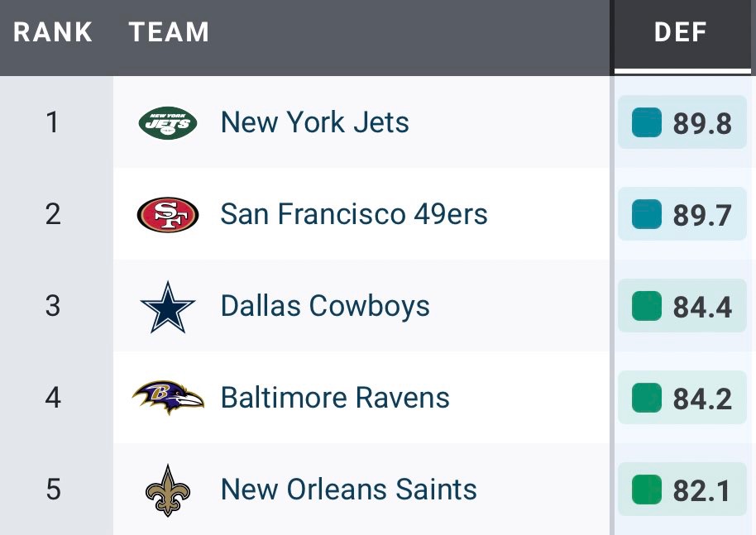This screenshot has width=756, height=535.
Task: Click the green swatch beside 84.4
Action: [647, 306]
